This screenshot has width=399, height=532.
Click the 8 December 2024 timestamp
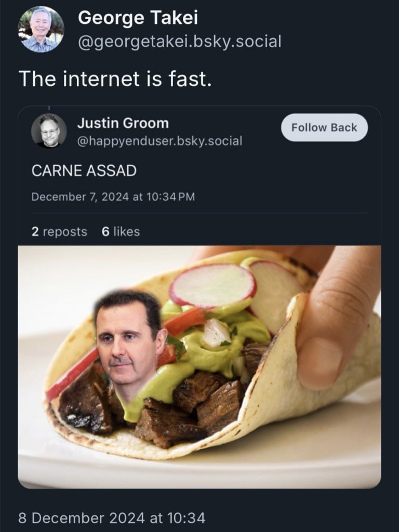[x=112, y=518]
